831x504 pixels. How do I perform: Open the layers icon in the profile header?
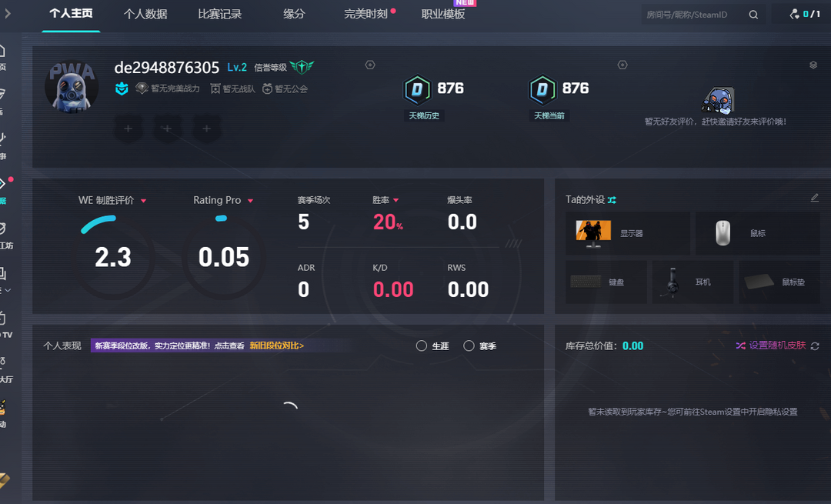(813, 65)
